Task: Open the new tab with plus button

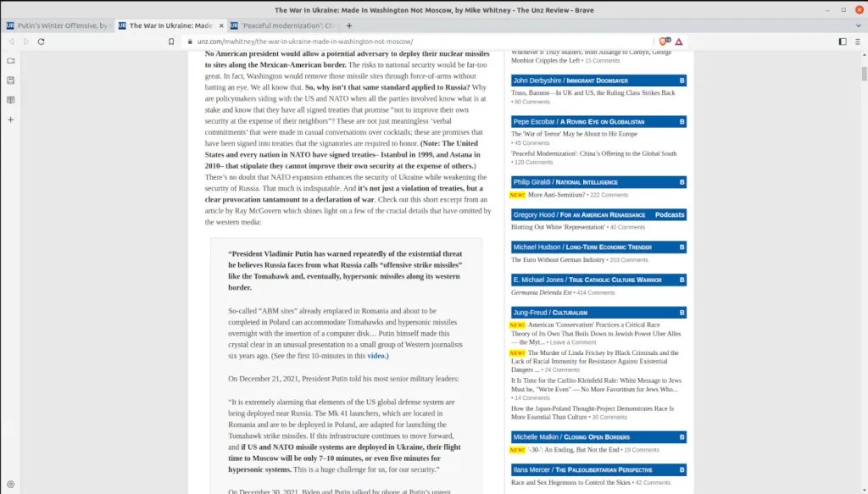Action: pos(349,25)
